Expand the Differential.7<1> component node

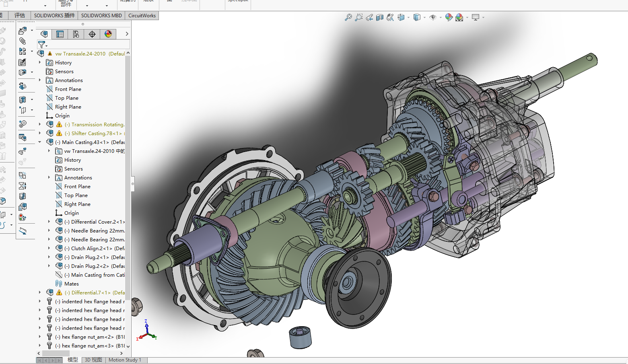tap(40, 292)
